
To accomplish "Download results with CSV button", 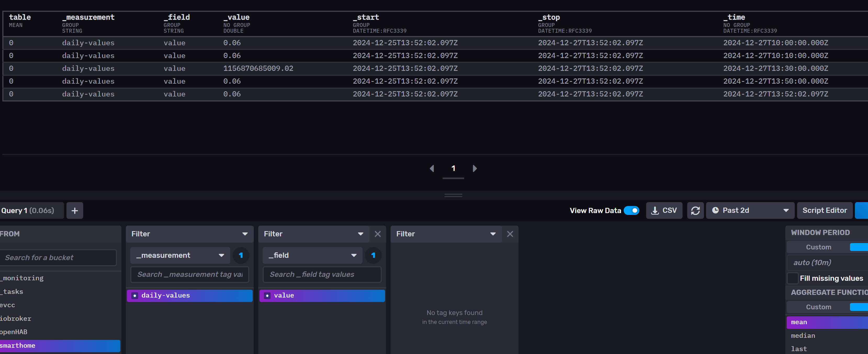I will click(664, 210).
